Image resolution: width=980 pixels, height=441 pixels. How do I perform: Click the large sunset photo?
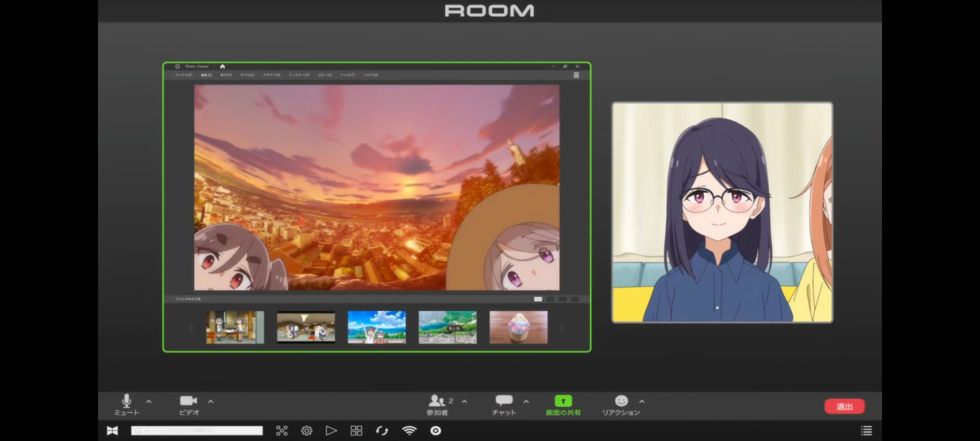tap(377, 188)
